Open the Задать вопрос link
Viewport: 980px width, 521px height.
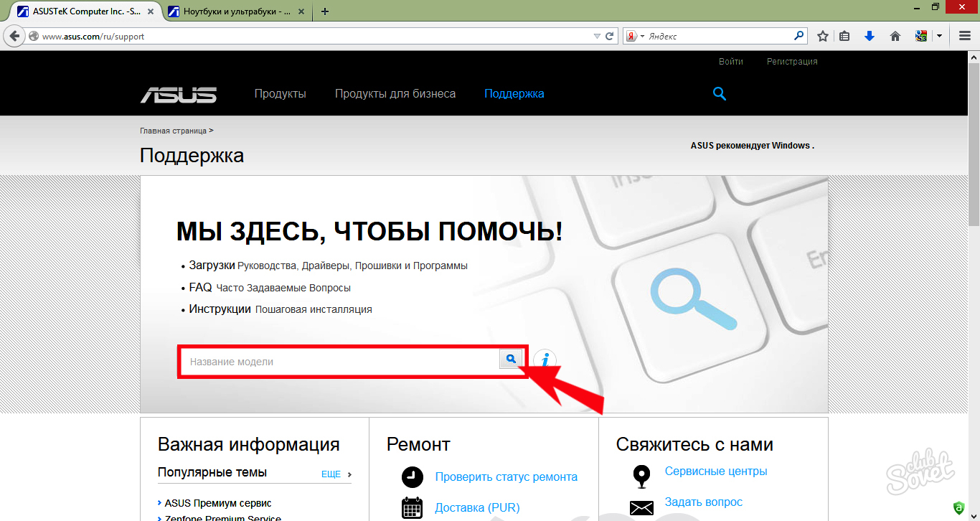(704, 502)
